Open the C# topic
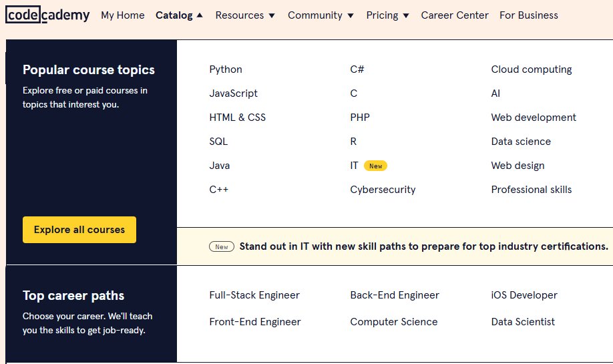This screenshot has width=613, height=364. [x=357, y=69]
